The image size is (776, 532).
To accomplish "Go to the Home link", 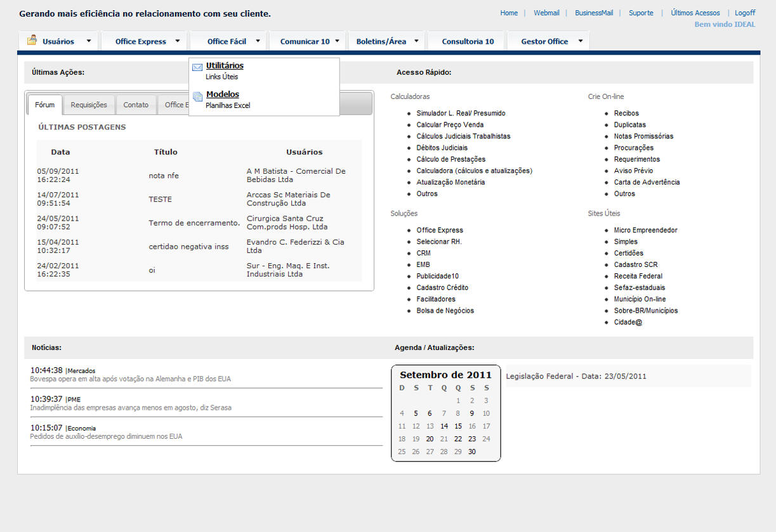I will pos(509,13).
